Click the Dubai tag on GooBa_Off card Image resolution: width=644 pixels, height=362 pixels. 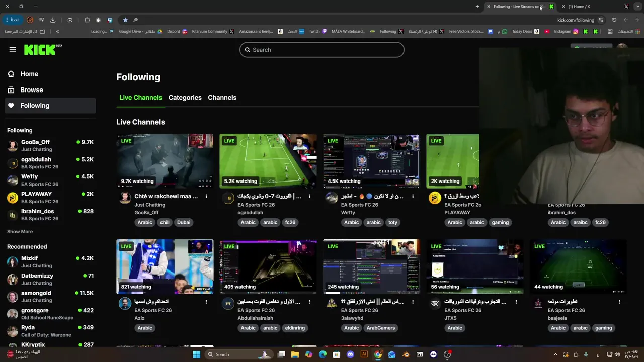184,222
